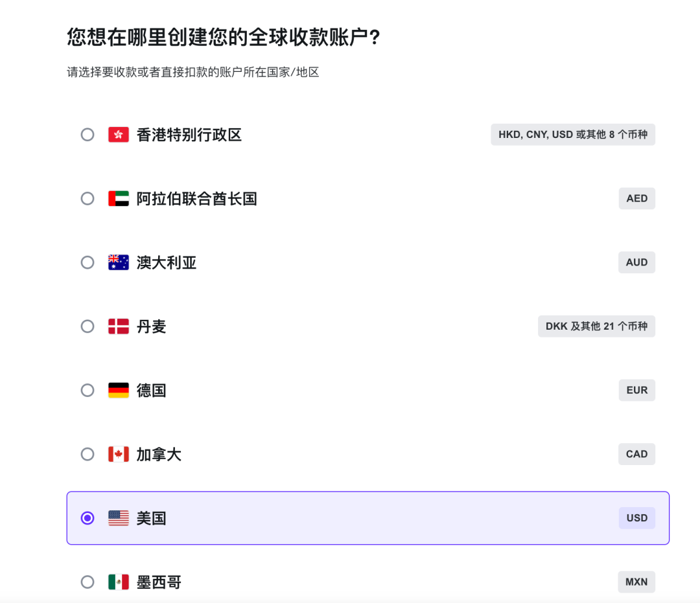Click the Australia flag icon
Image resolution: width=700 pixels, height=603 pixels.
pyautogui.click(x=118, y=262)
